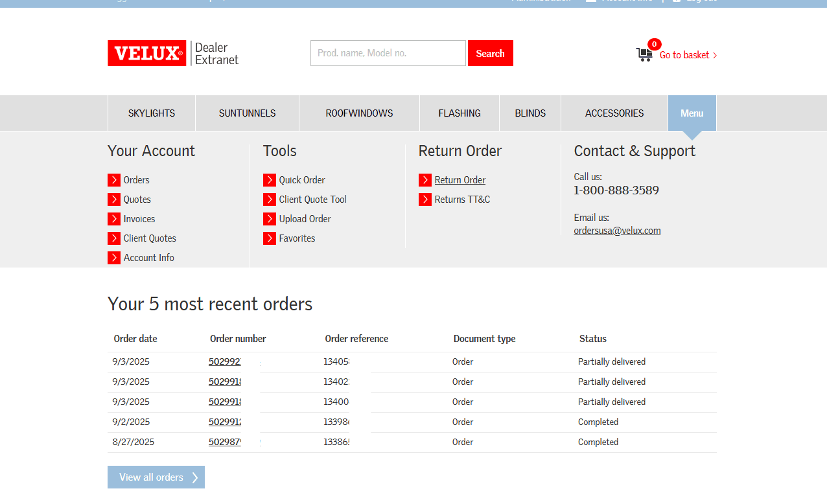Image resolution: width=827 pixels, height=504 pixels.
Task: Click the Contact & Support heading
Action: click(x=635, y=151)
